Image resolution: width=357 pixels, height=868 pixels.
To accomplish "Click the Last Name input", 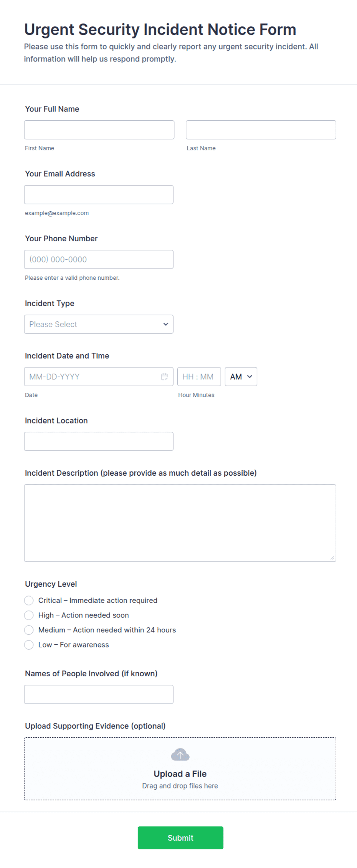I will pyautogui.click(x=261, y=130).
